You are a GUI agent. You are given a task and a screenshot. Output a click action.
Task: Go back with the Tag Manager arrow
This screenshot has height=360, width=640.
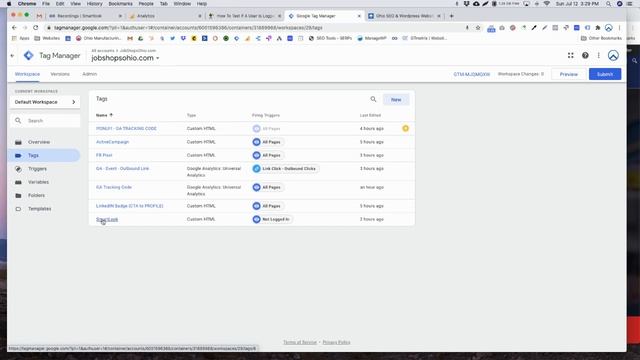(12, 56)
